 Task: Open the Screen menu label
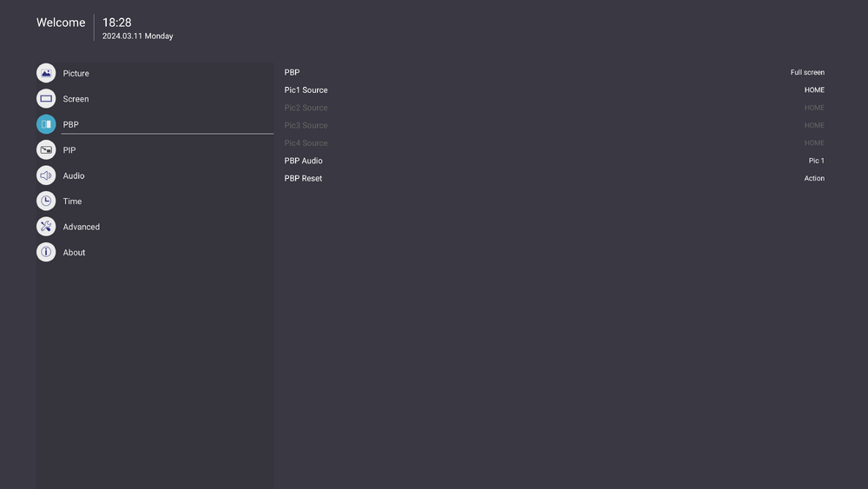click(x=76, y=98)
